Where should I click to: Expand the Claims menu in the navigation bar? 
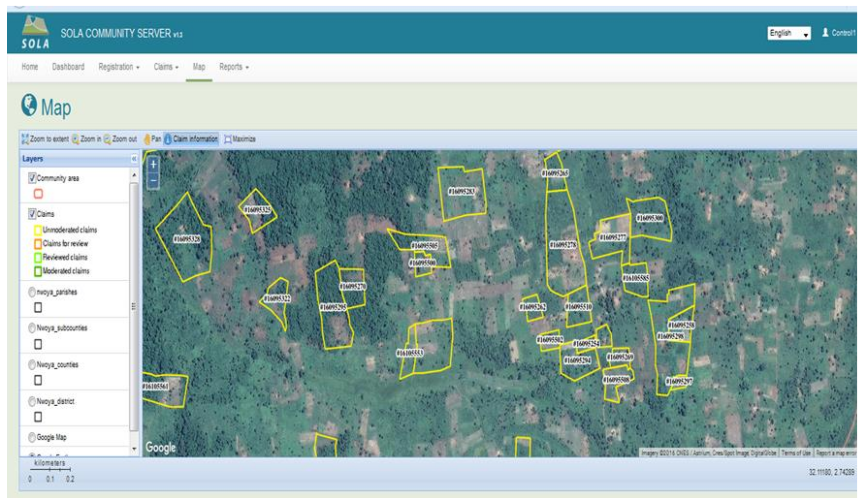(x=166, y=67)
